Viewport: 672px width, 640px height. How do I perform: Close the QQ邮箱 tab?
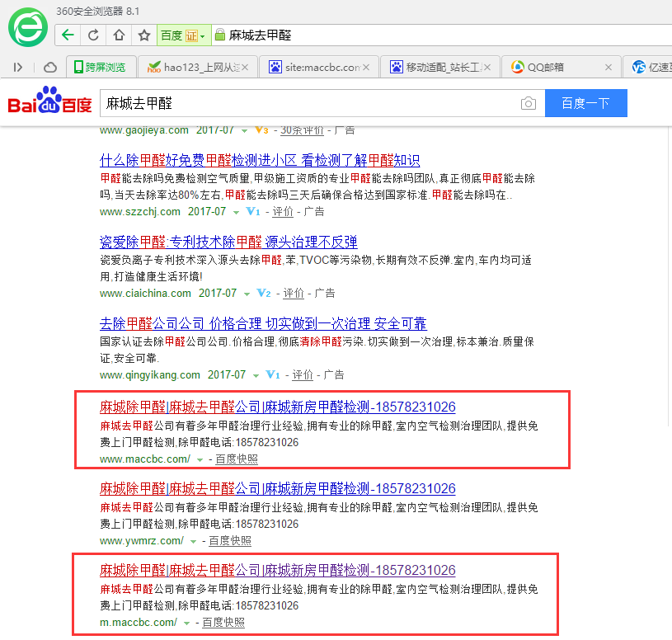[609, 68]
